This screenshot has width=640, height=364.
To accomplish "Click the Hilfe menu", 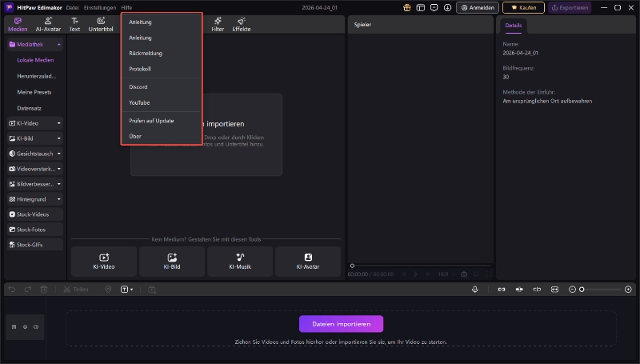I will click(x=126, y=8).
